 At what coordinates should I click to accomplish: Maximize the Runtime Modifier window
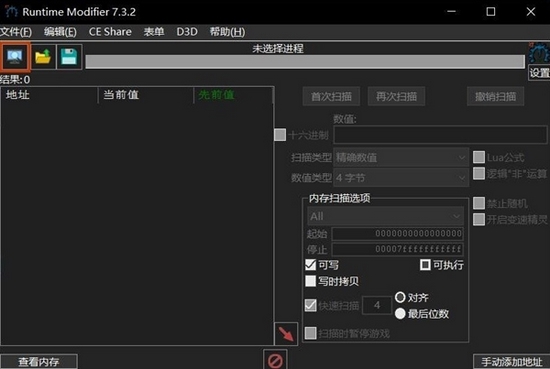[x=491, y=12]
